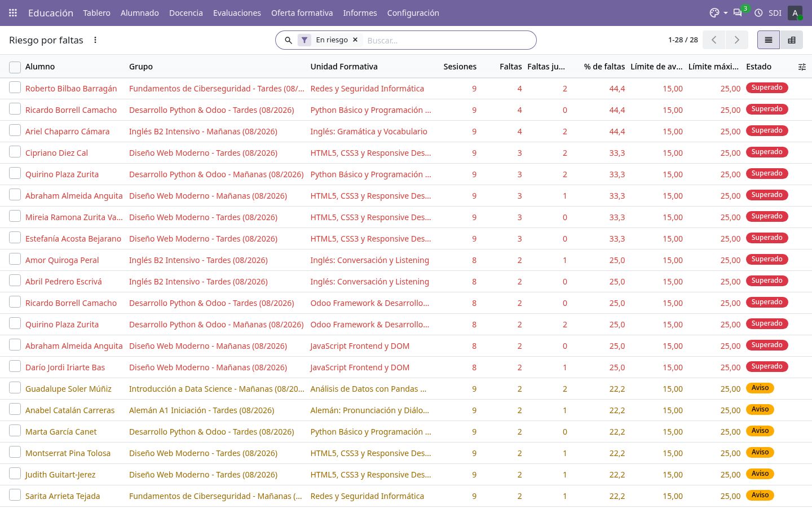The width and height of the screenshot is (812, 508).
Task: Open the Informes menu
Action: pos(360,12)
